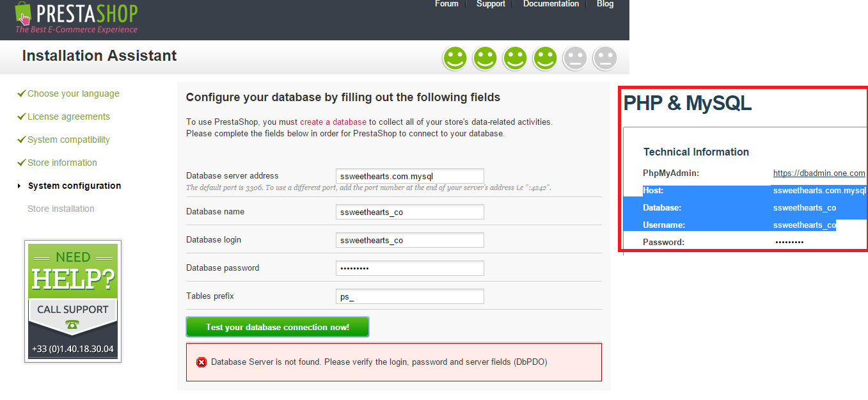This screenshot has height=400, width=868.
Task: Select the System configuration step
Action: 74,186
